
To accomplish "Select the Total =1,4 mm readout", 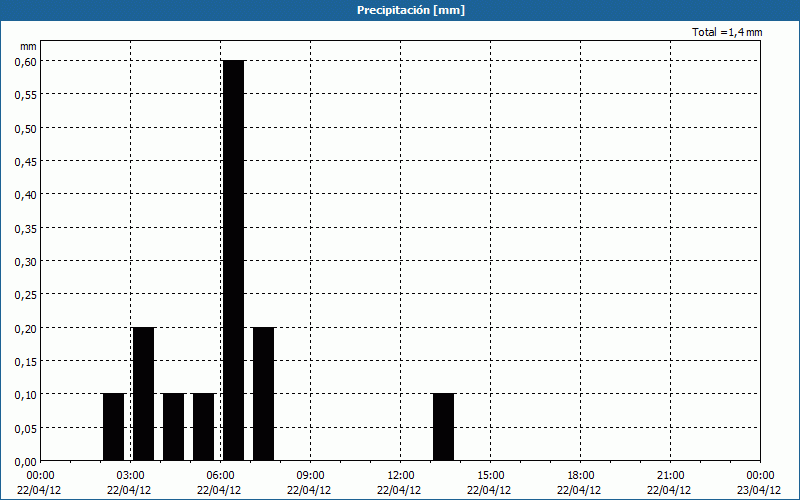I will click(727, 32).
